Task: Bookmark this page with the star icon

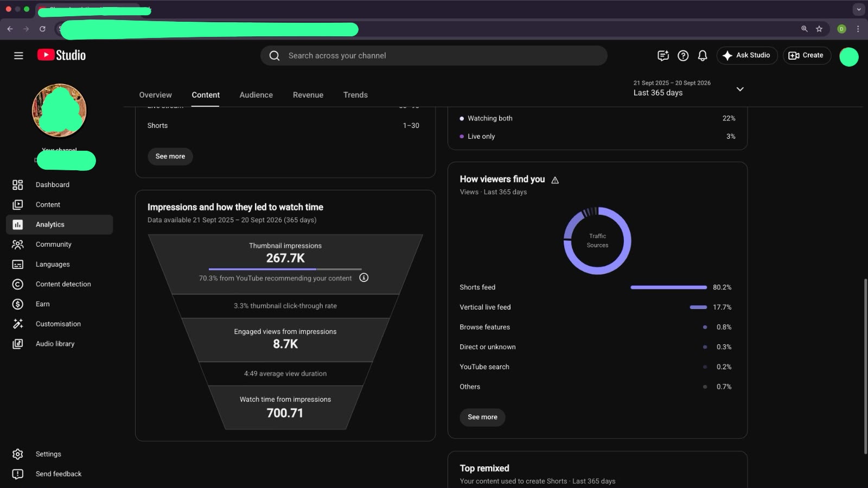Action: [819, 29]
